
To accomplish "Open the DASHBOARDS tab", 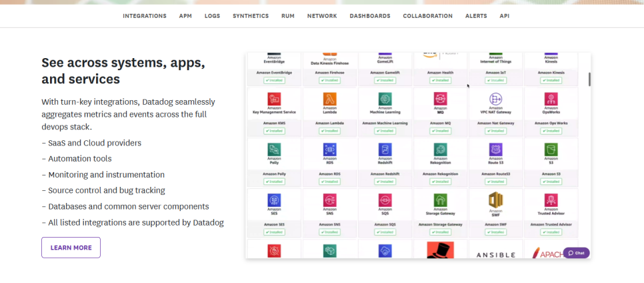I will click(x=370, y=16).
